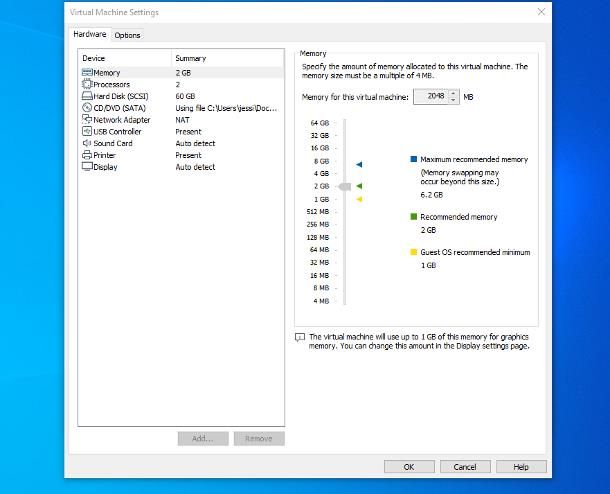Select the Hard Disk summary value 60 GB

185,96
